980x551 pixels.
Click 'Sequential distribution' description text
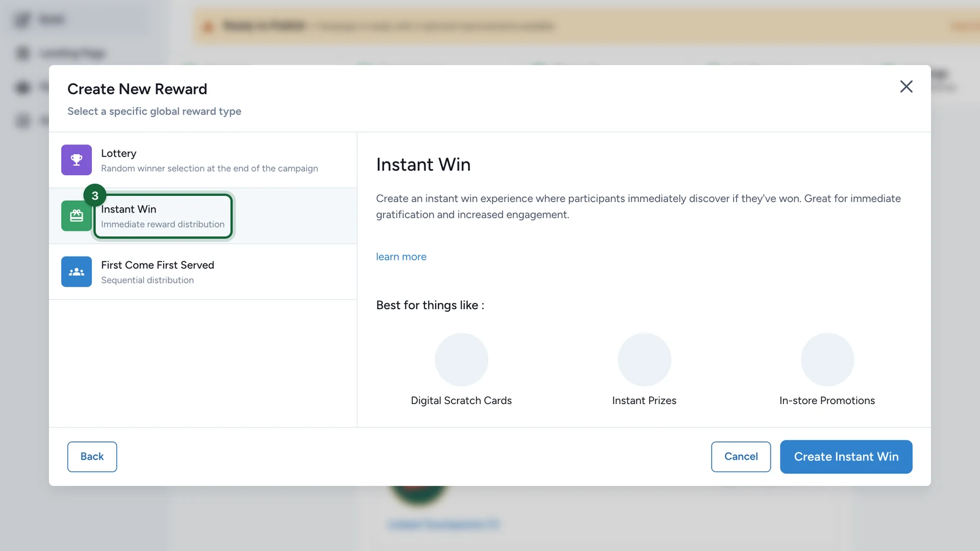148,280
